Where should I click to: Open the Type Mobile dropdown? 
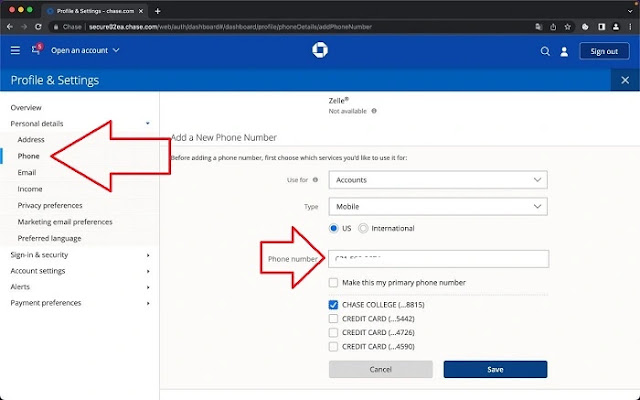(438, 207)
